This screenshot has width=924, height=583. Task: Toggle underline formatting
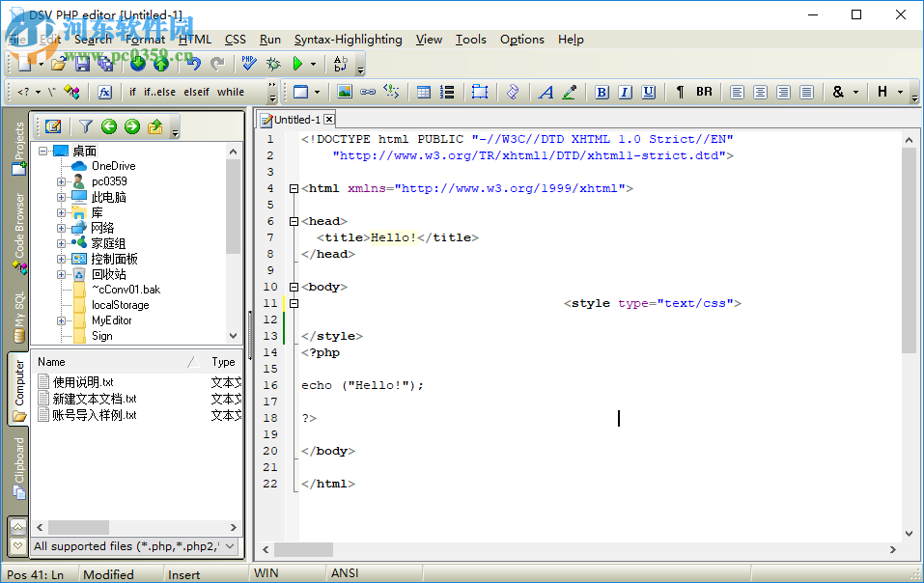648,92
